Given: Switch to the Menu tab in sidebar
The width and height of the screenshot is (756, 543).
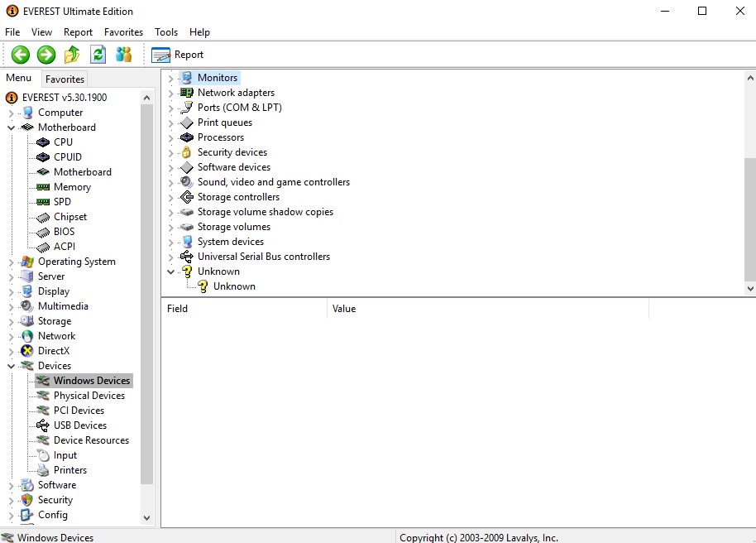Looking at the screenshot, I should 19,78.
